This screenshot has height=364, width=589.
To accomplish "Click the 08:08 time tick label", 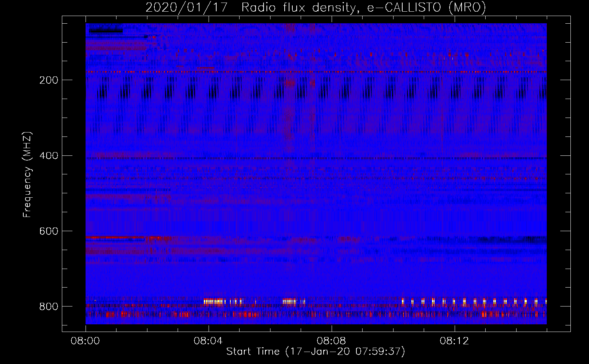I will tap(332, 341).
